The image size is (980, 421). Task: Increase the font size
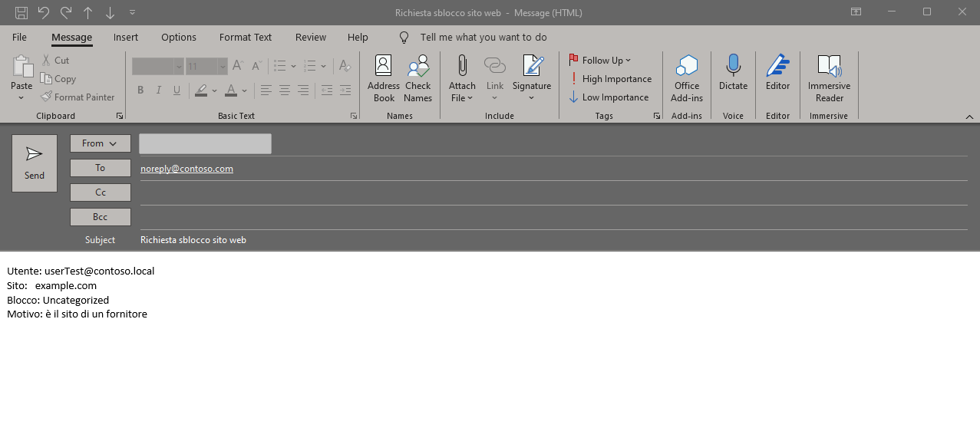(238, 66)
